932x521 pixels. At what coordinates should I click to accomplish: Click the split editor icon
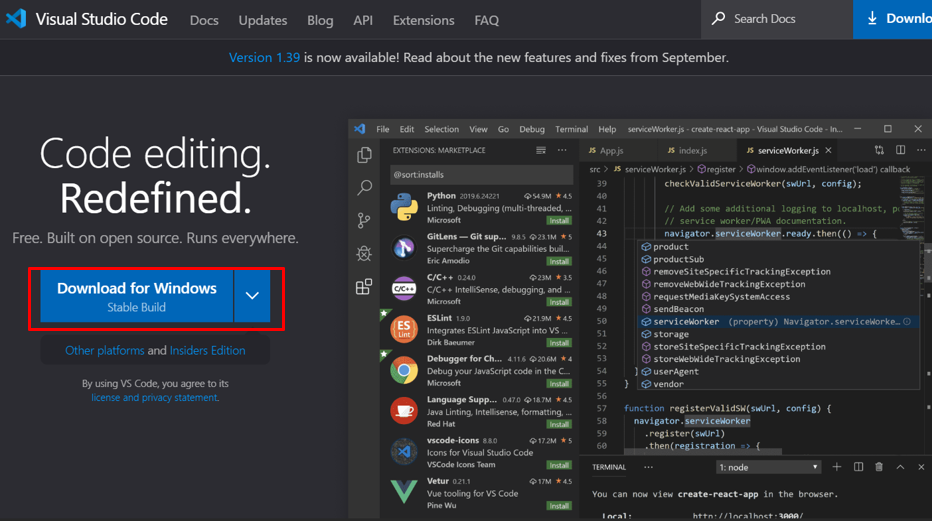coord(900,150)
